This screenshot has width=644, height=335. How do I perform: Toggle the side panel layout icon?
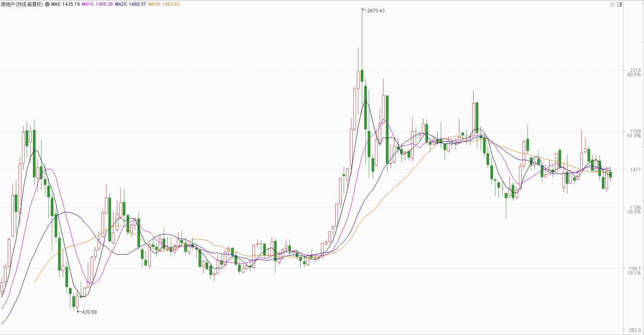click(x=620, y=4)
